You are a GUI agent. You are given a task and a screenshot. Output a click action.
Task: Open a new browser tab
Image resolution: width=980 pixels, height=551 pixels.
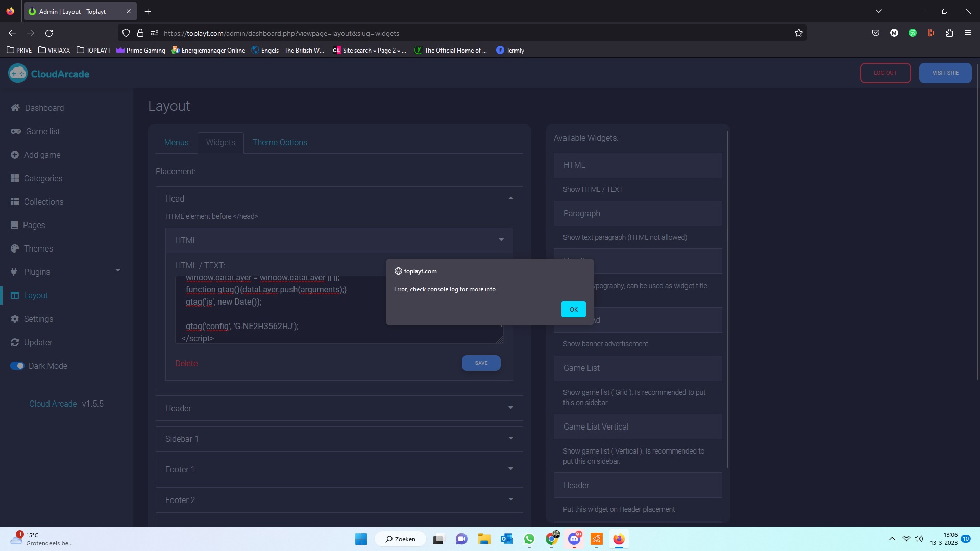click(x=148, y=11)
